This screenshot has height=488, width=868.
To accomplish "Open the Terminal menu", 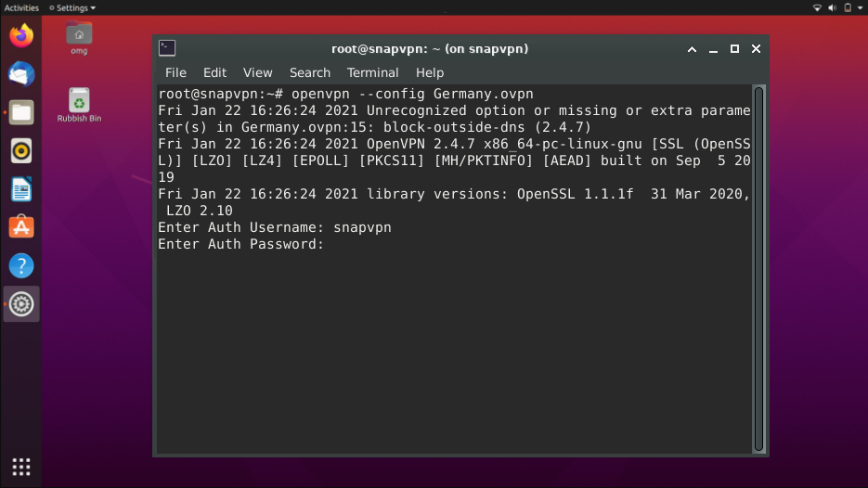I will [372, 72].
